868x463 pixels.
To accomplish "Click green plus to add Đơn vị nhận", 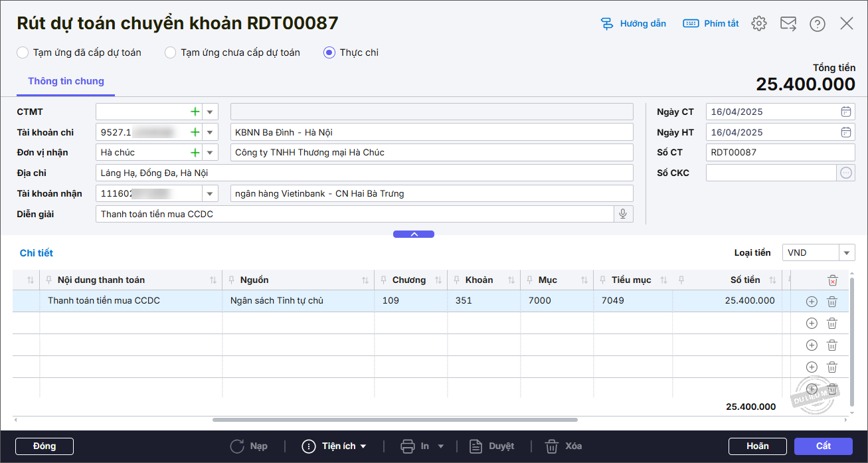I will tap(195, 153).
